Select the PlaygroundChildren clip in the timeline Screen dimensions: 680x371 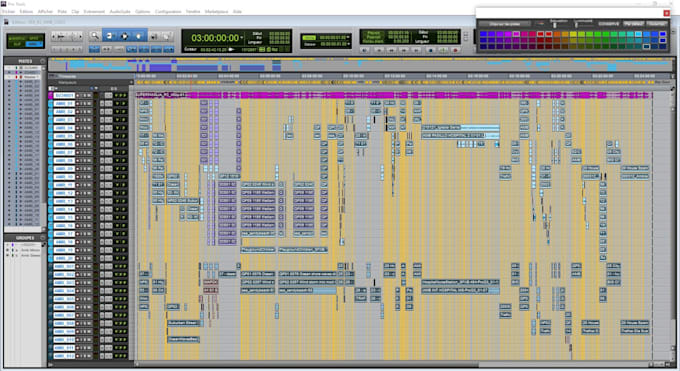(258, 250)
